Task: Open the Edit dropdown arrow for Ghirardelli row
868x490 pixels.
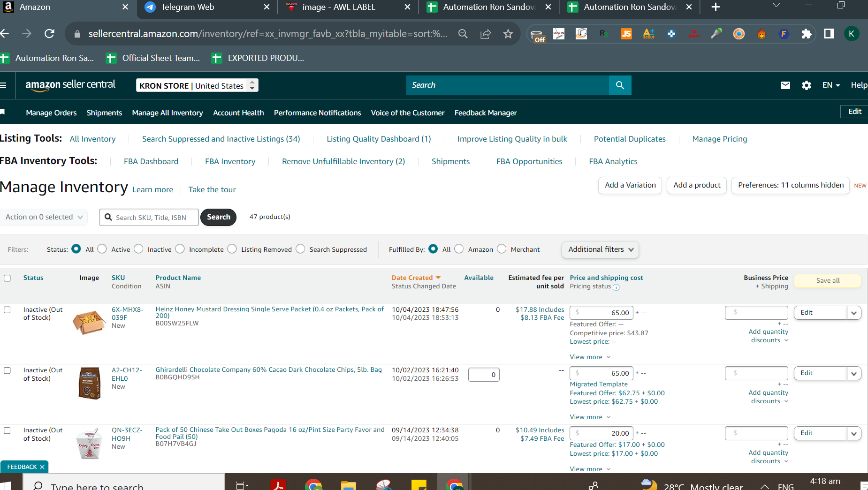Action: click(x=854, y=373)
